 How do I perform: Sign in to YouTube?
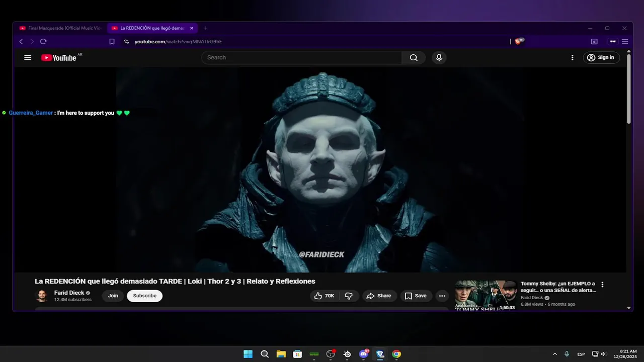601,58
